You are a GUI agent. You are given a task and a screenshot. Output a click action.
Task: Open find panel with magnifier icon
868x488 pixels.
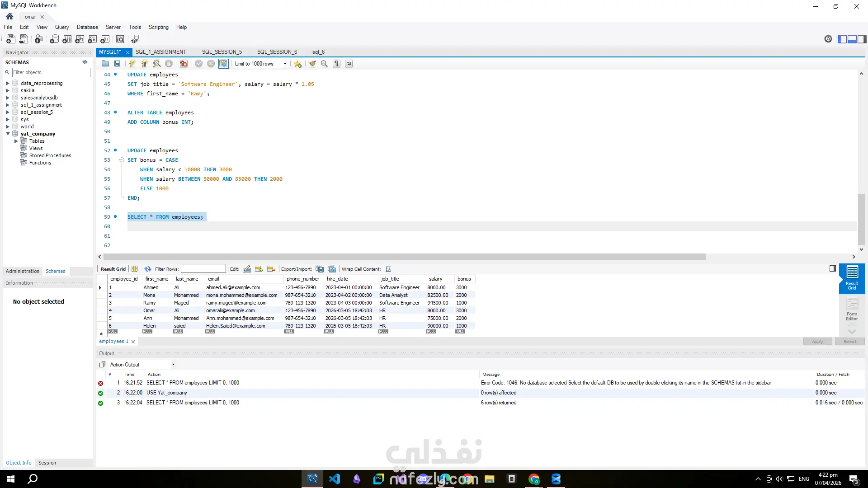(324, 64)
